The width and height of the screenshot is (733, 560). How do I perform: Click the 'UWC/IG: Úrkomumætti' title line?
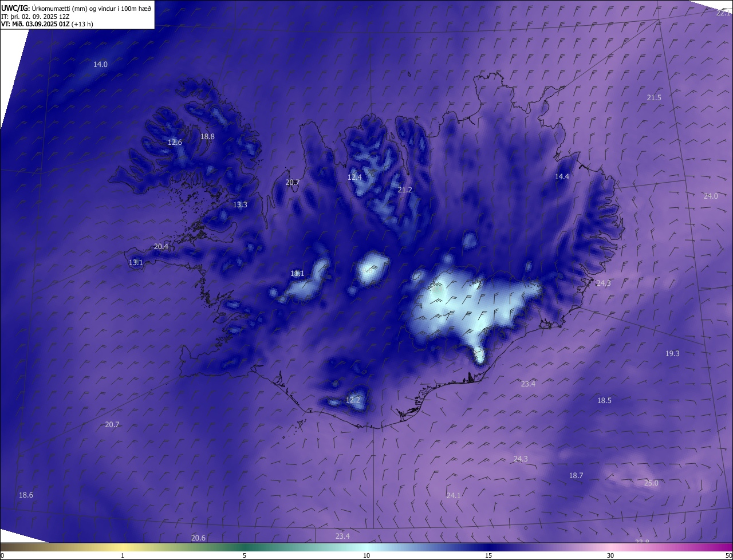(76, 8)
